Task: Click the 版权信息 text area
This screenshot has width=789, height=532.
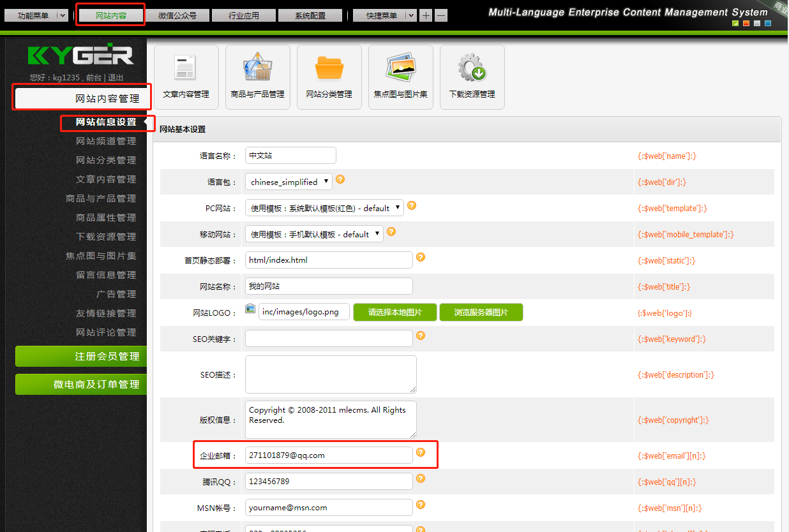Action: pos(331,419)
